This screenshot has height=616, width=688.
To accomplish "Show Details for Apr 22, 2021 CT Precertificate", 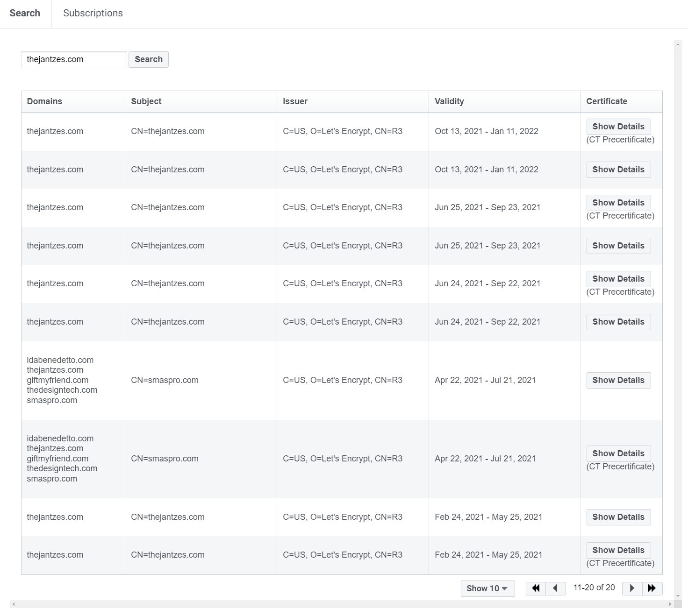I will pos(618,453).
